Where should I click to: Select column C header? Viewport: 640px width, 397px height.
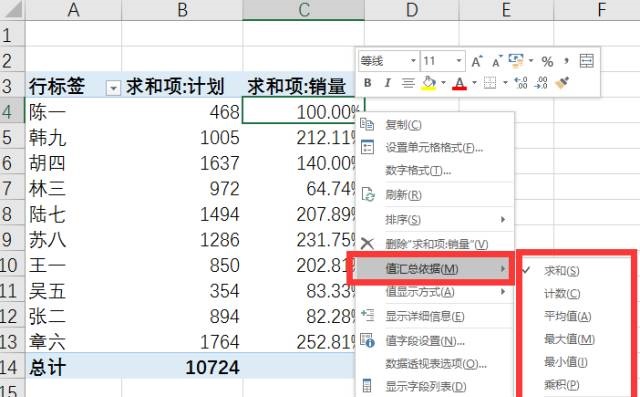pos(304,10)
